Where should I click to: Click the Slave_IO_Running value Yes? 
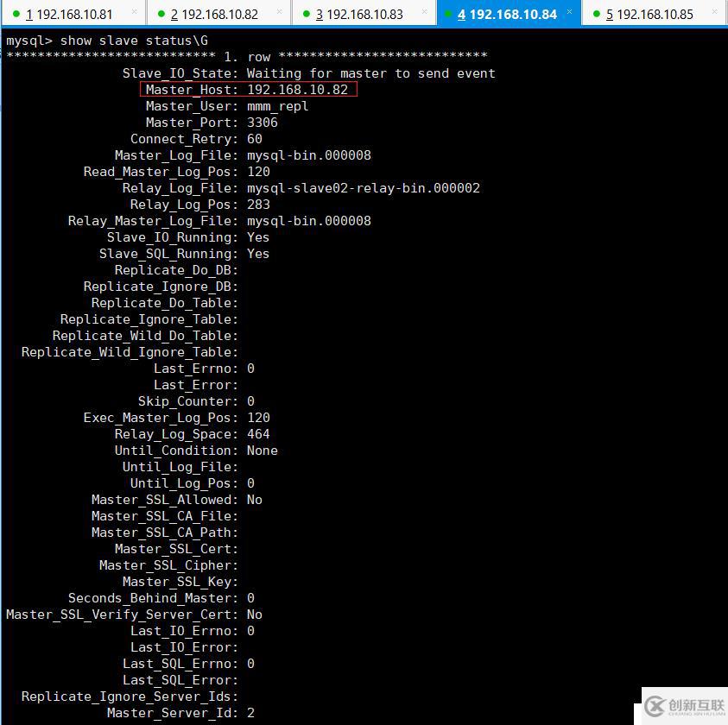pos(258,237)
